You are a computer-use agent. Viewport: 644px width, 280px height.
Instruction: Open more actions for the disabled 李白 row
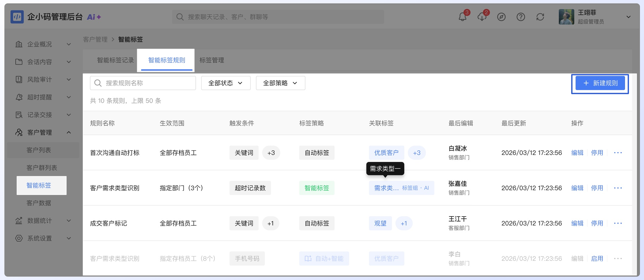(618, 258)
